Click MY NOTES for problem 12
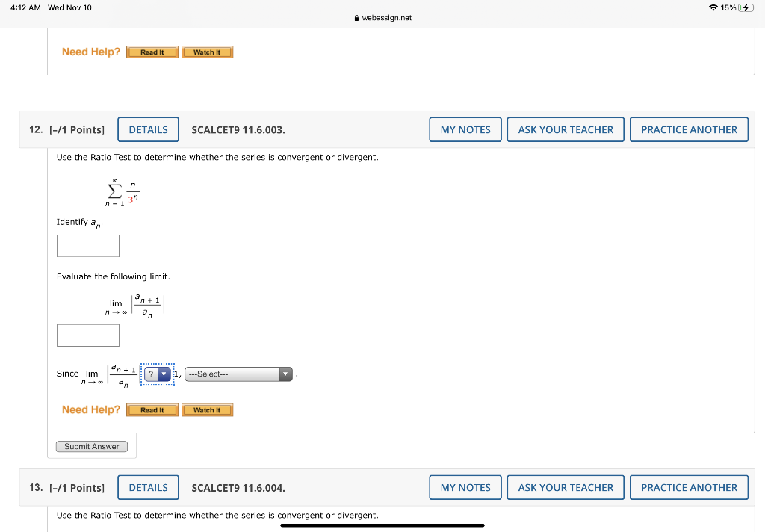The image size is (765, 532). click(465, 129)
